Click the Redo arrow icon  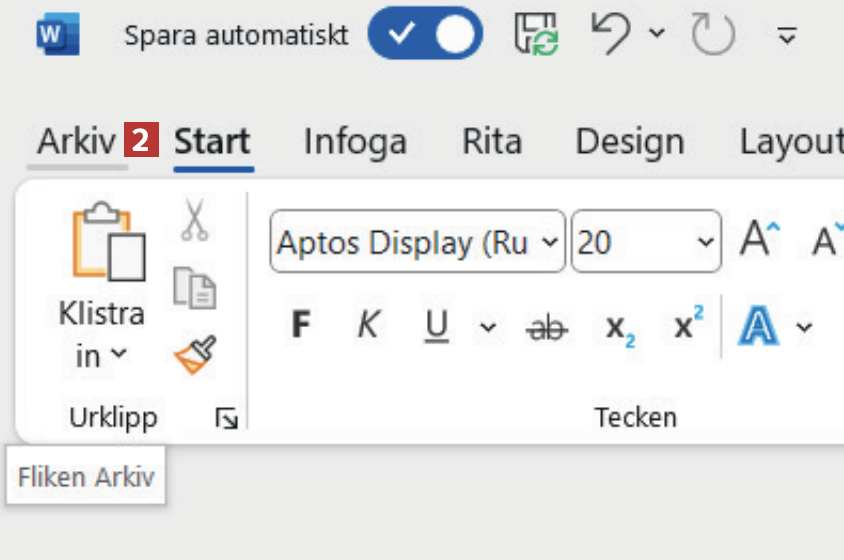point(713,36)
